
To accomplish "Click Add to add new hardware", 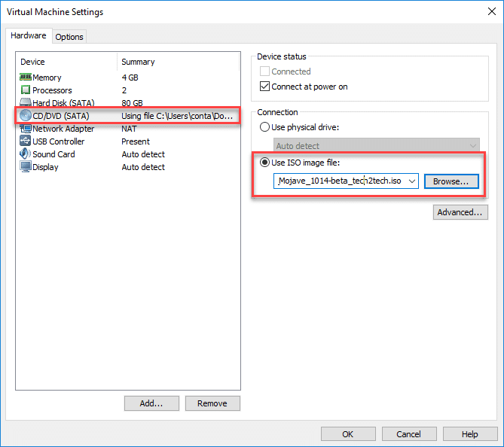I will [x=151, y=403].
